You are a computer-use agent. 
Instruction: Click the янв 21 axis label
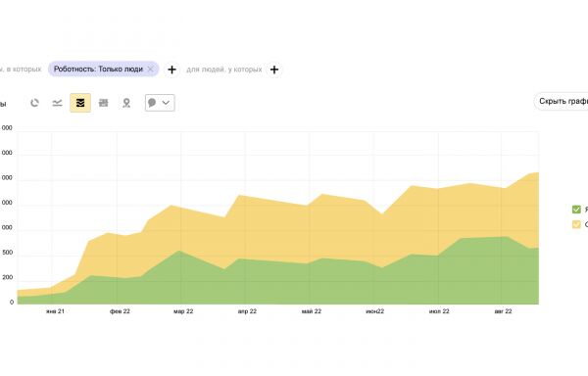(55, 311)
